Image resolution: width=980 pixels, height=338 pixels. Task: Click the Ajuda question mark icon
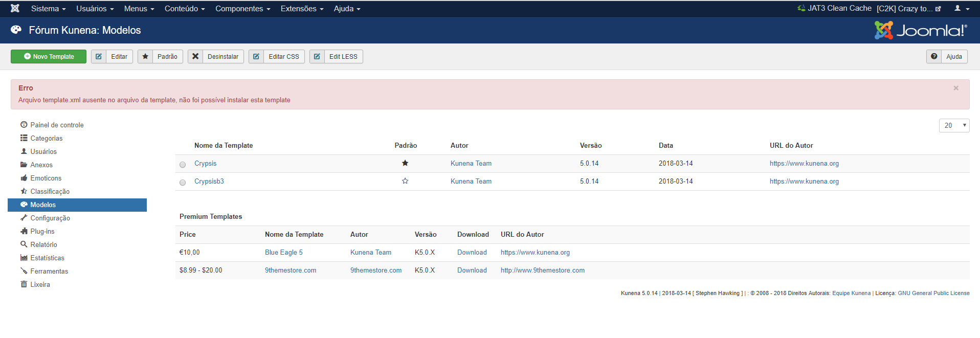point(934,57)
